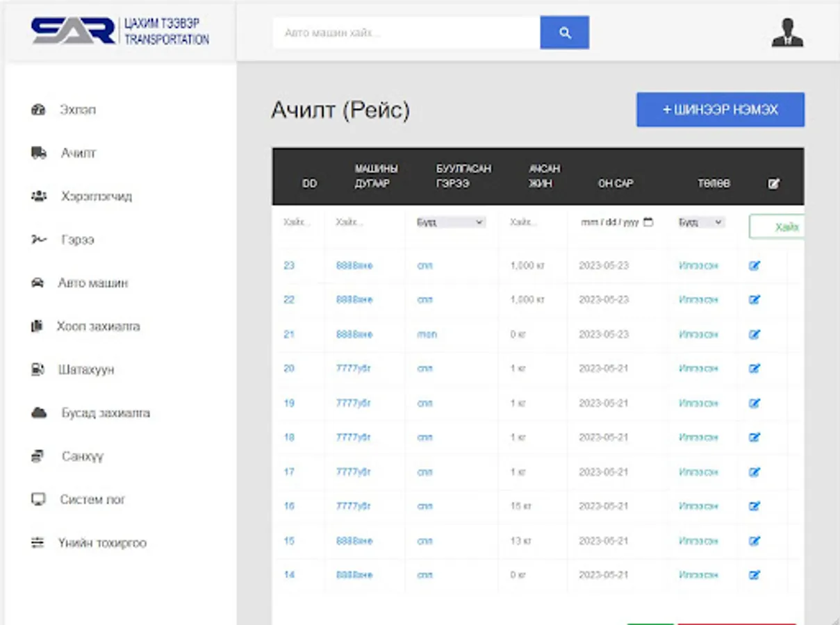The width and height of the screenshot is (840, 625).
Task: Open the Эхлэл menu item
Action: pos(79,110)
